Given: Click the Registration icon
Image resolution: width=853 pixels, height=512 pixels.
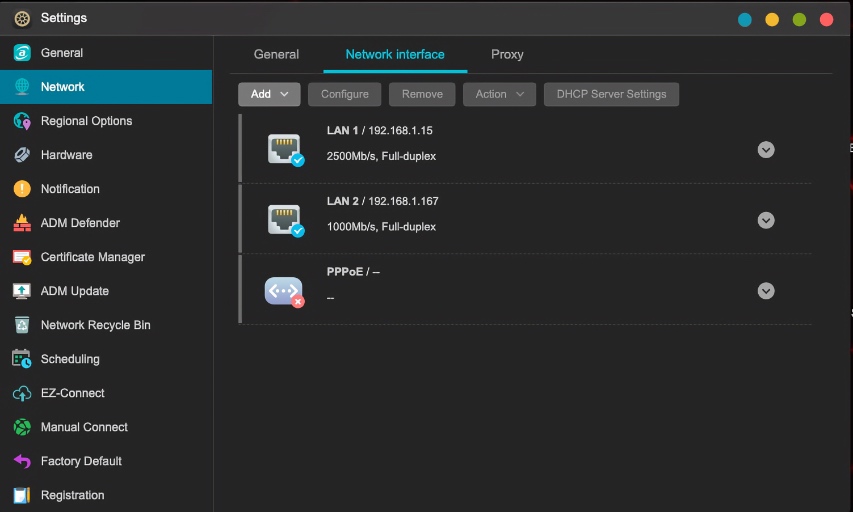Looking at the screenshot, I should (22, 495).
